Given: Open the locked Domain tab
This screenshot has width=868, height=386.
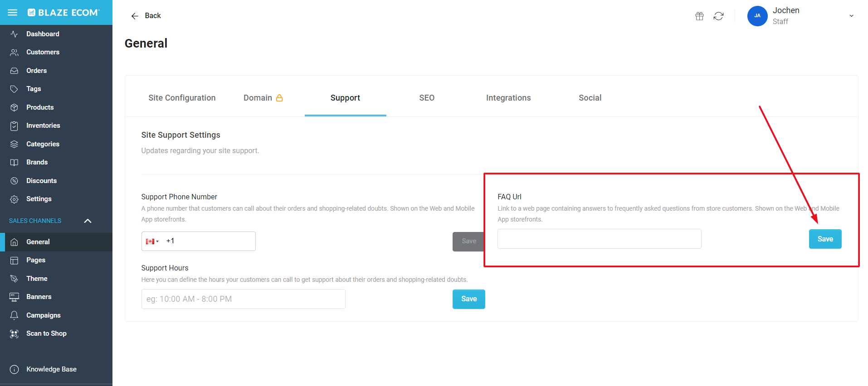Looking at the screenshot, I should click(x=263, y=98).
